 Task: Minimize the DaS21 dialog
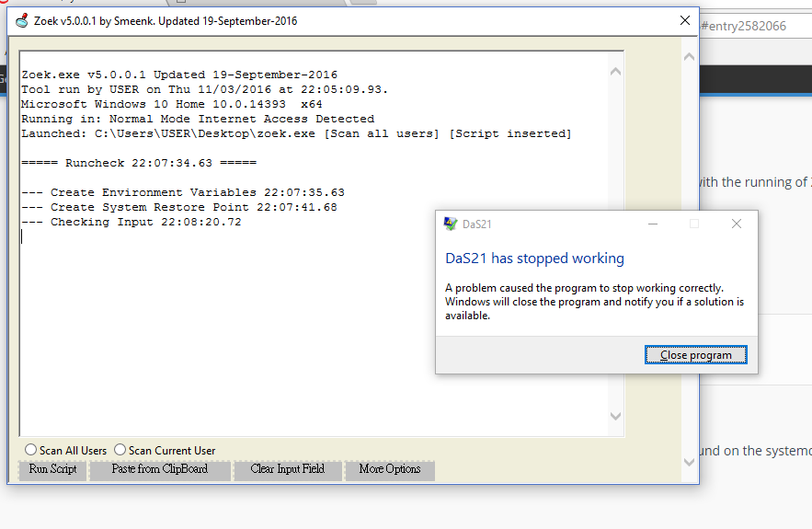[653, 224]
